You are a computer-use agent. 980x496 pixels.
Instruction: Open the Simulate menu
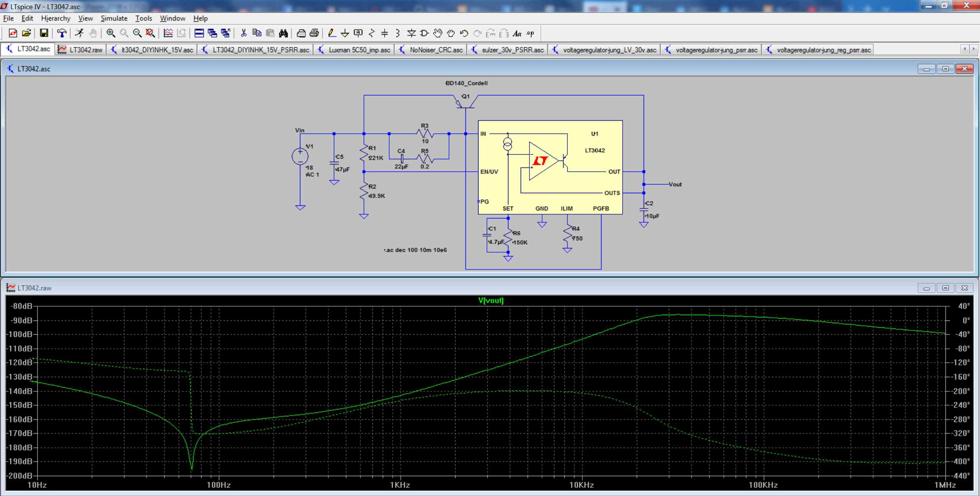pyautogui.click(x=114, y=18)
